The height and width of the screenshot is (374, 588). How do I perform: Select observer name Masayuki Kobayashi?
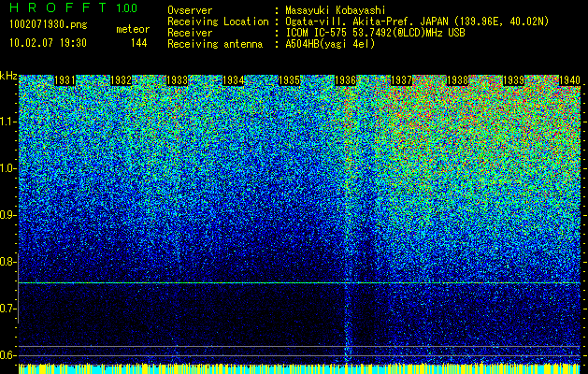click(335, 10)
